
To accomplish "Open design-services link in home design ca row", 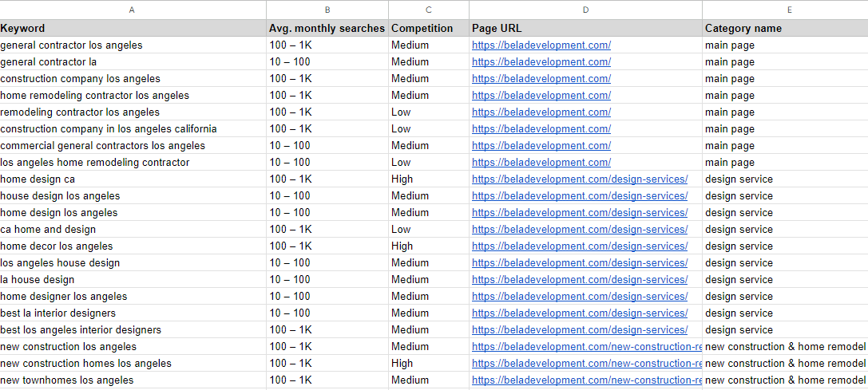I will [x=580, y=179].
